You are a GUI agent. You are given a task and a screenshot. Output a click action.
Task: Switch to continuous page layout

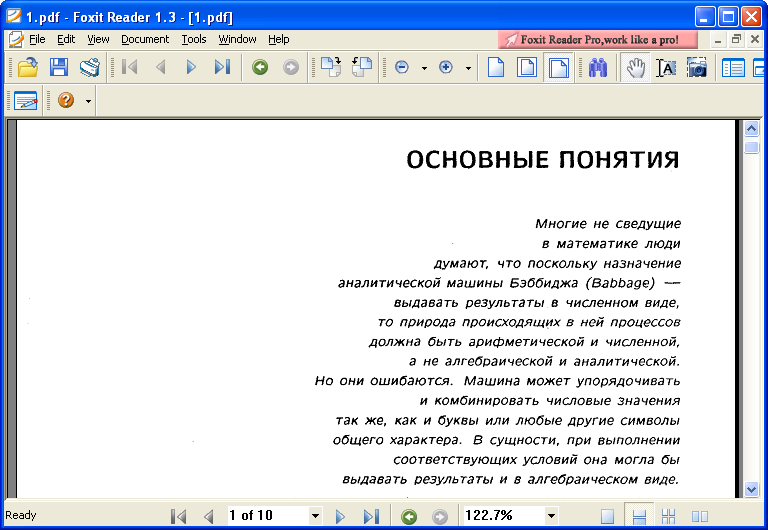tap(639, 516)
